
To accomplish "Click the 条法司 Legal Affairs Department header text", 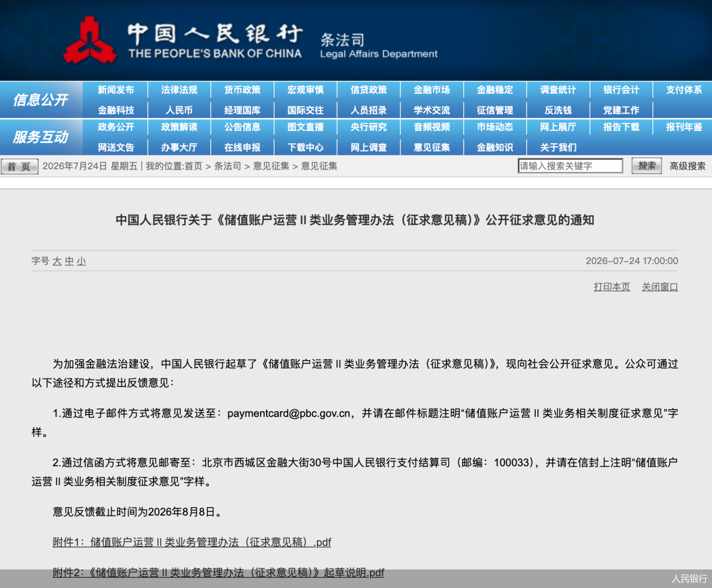I will (x=378, y=46).
